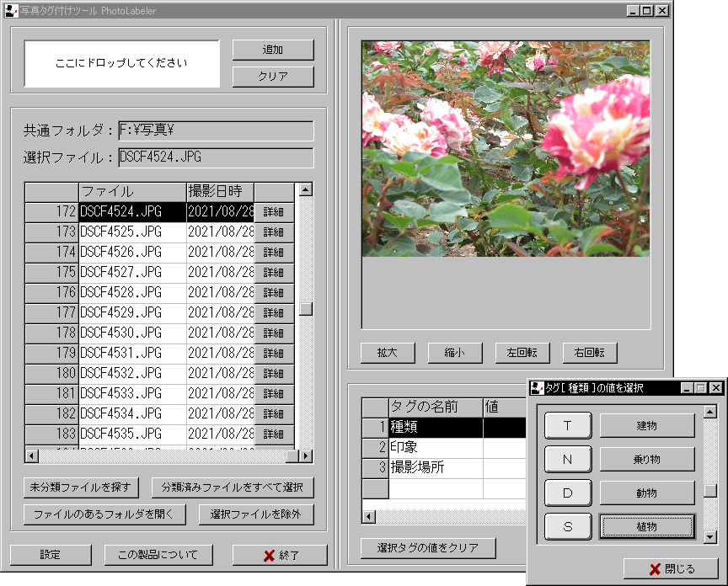Open 詳細 for row 175 DSCF4527.JPG
728x586 pixels.
click(x=274, y=272)
